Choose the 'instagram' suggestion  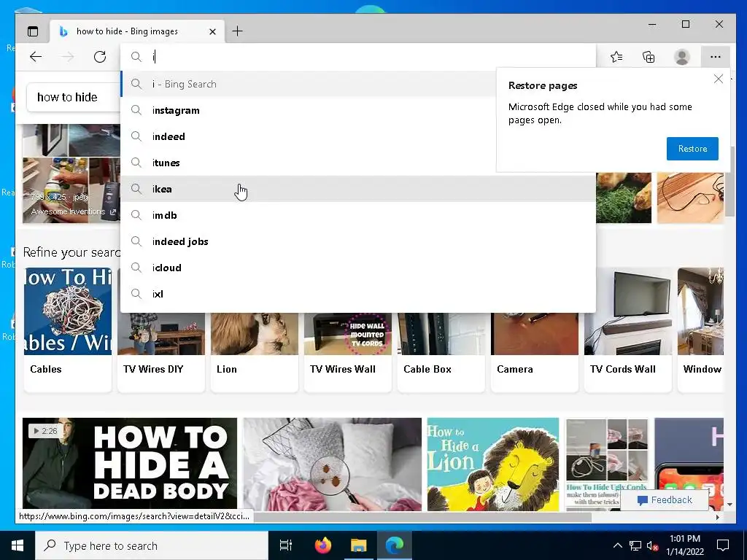pos(309,110)
